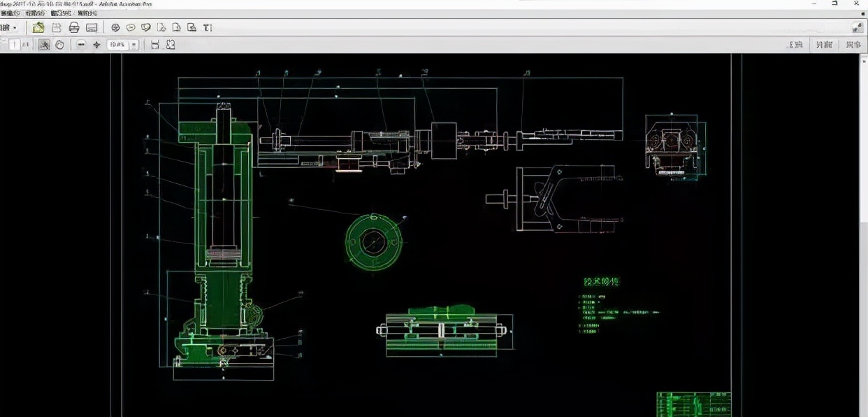Open the zoom percentage dropdown arrow
This screenshot has width=868, height=417.
pyautogui.click(x=133, y=45)
